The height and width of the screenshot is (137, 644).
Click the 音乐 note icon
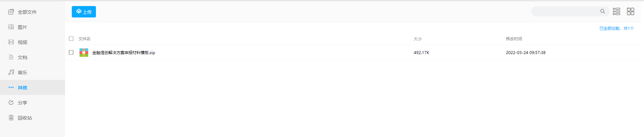pos(11,72)
